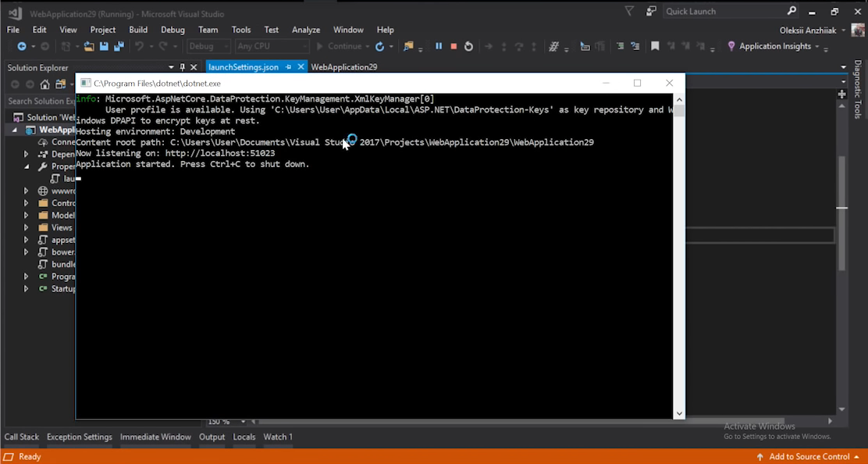The width and height of the screenshot is (868, 464).
Task: Toggle pin on the launchSettings.json tab
Action: click(288, 67)
